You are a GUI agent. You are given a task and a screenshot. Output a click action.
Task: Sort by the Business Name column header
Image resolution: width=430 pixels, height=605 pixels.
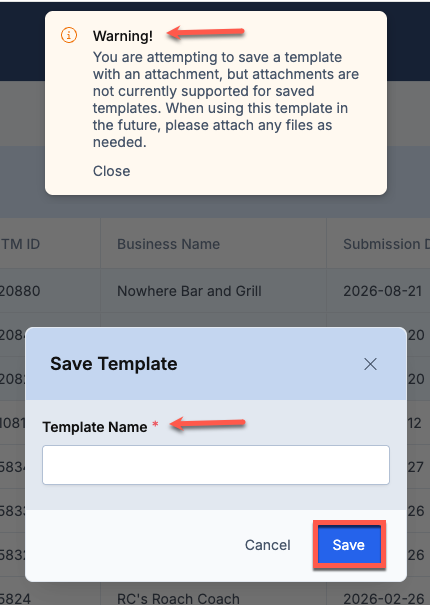tap(168, 244)
